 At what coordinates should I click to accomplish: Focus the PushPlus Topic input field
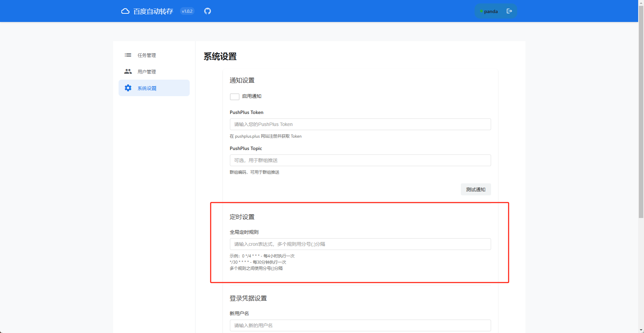360,160
